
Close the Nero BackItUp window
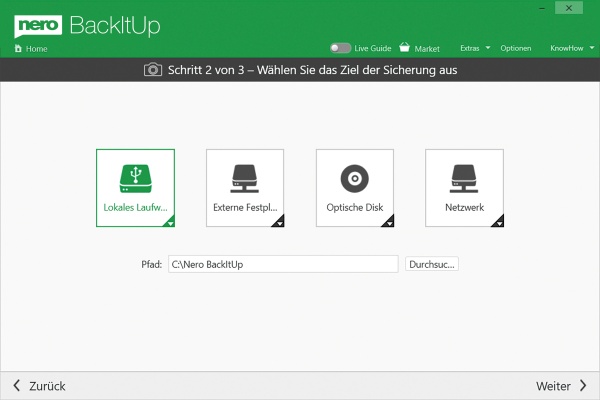click(x=569, y=8)
